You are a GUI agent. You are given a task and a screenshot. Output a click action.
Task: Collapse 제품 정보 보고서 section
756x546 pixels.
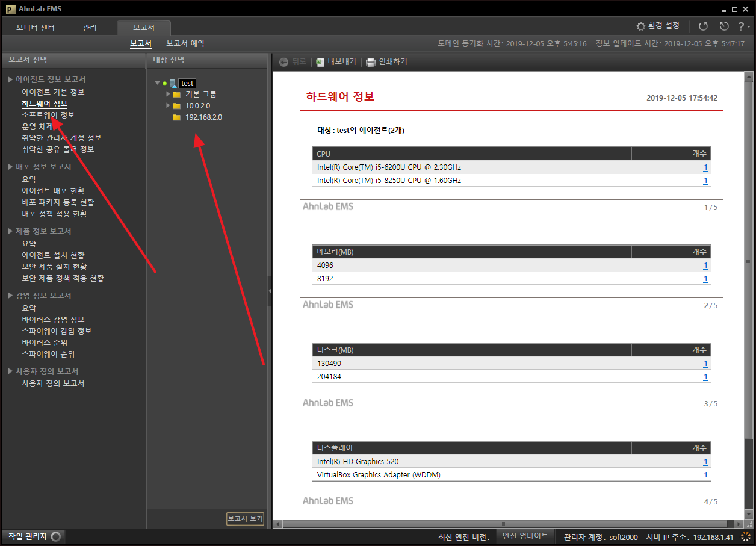pos(10,231)
